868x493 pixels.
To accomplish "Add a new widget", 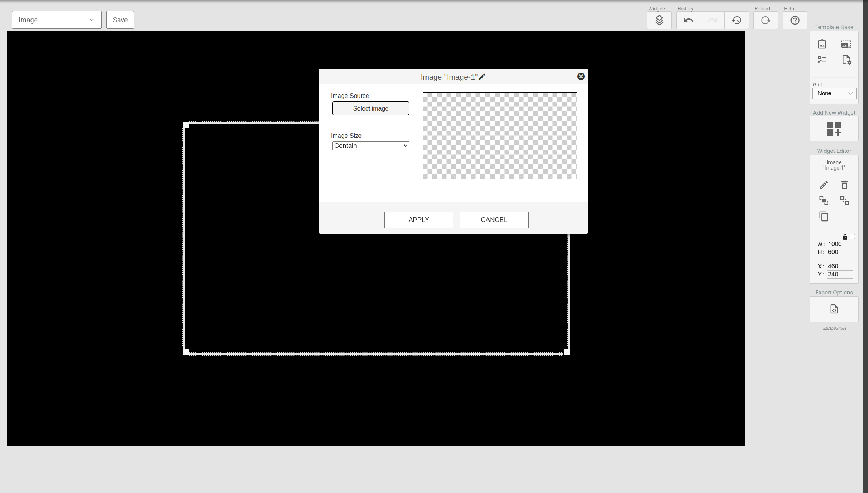I will (834, 129).
